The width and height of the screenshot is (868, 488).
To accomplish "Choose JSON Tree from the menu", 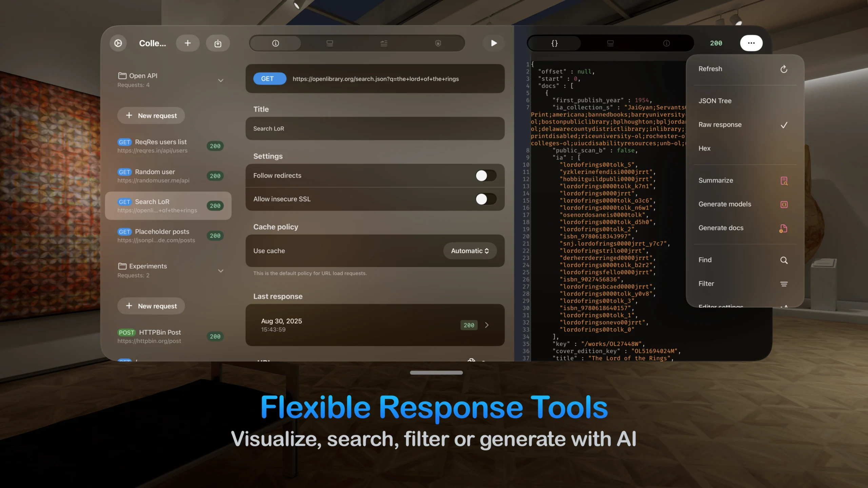I will tap(715, 101).
